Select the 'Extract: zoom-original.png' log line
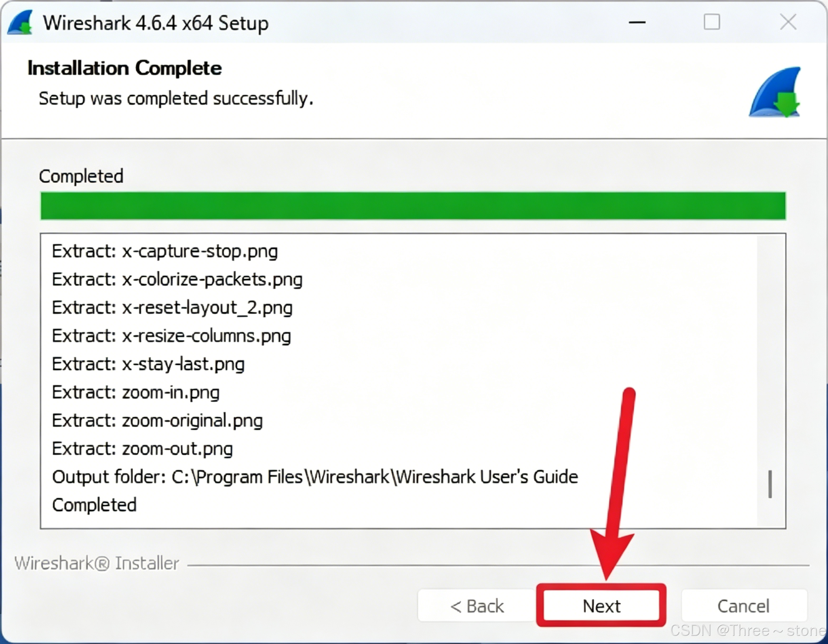 click(x=157, y=421)
